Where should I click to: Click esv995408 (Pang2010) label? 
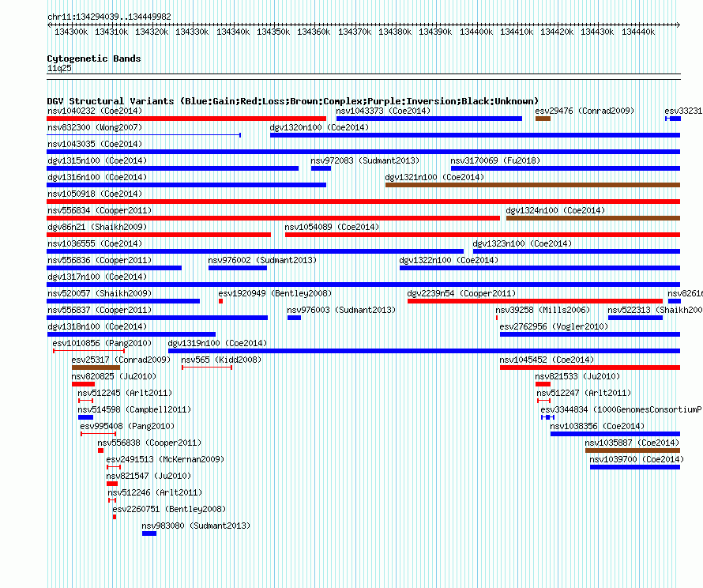pyautogui.click(x=127, y=426)
